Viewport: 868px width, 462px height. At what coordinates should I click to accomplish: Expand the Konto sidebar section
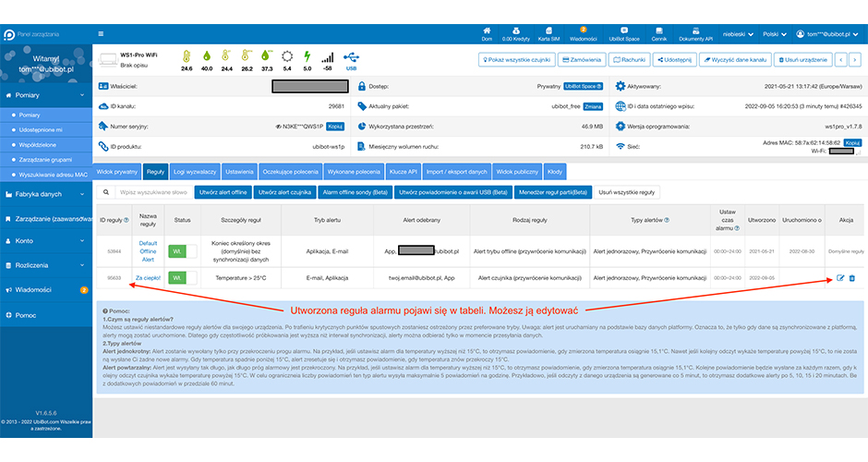click(x=46, y=241)
